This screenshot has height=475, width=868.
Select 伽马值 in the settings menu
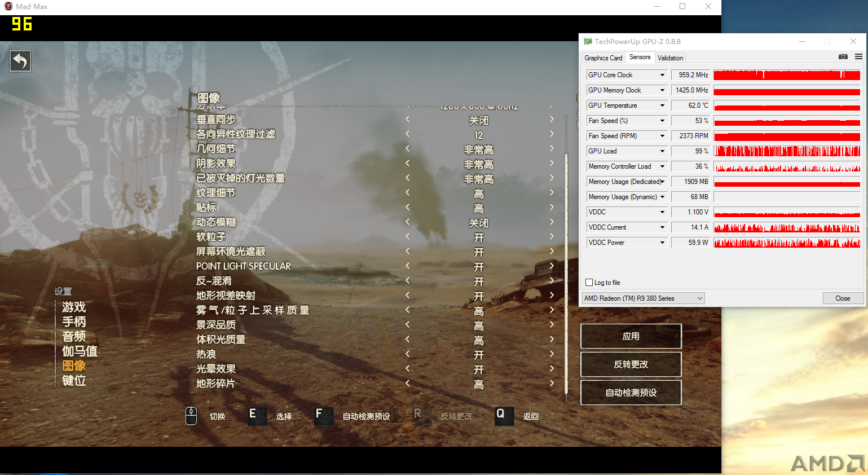80,351
